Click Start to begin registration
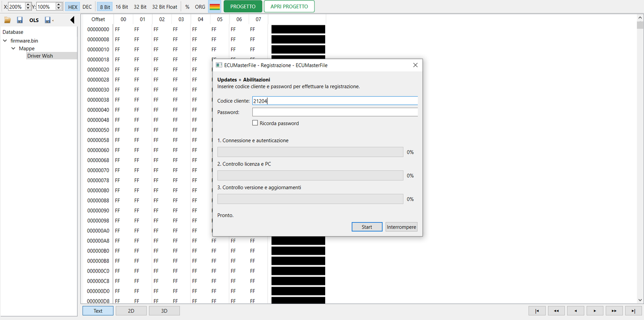This screenshot has height=320, width=644. coord(367,227)
